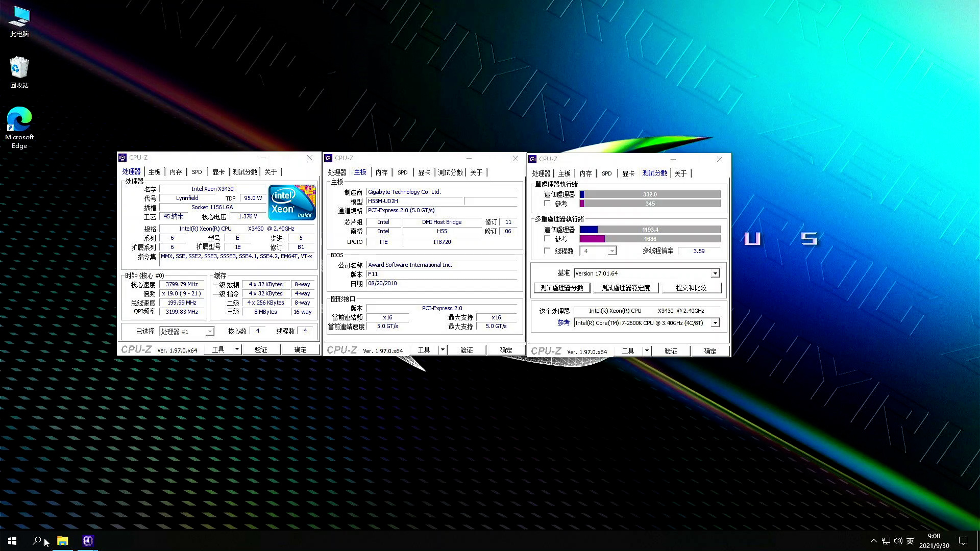Open volume control tray icon

click(898, 541)
